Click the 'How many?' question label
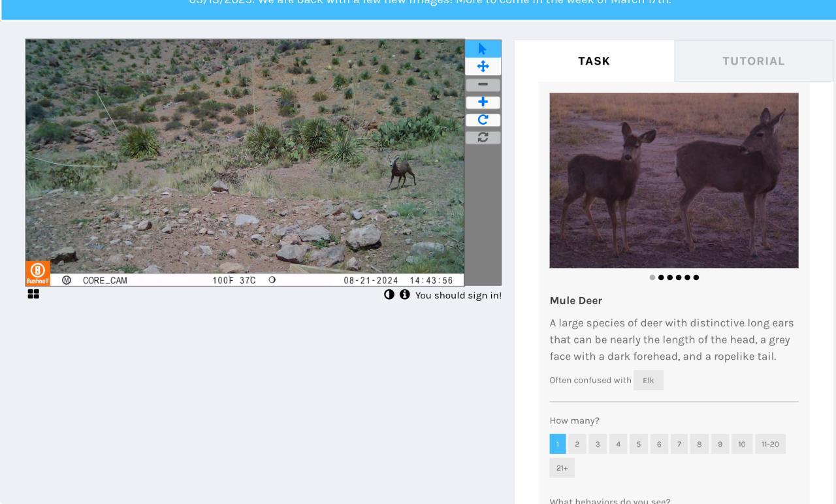The height and width of the screenshot is (504, 836). click(575, 420)
